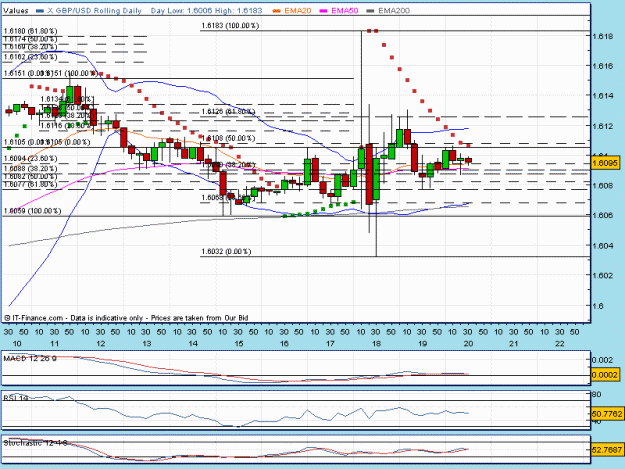
Task: Click the 1.616 price axis label
Action: pos(602,66)
